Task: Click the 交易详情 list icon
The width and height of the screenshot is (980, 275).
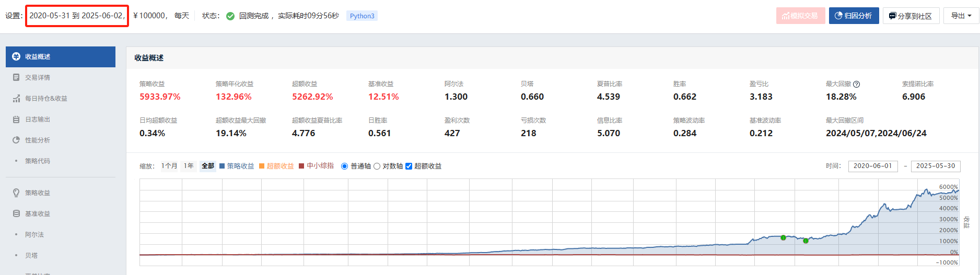Action: 16,78
